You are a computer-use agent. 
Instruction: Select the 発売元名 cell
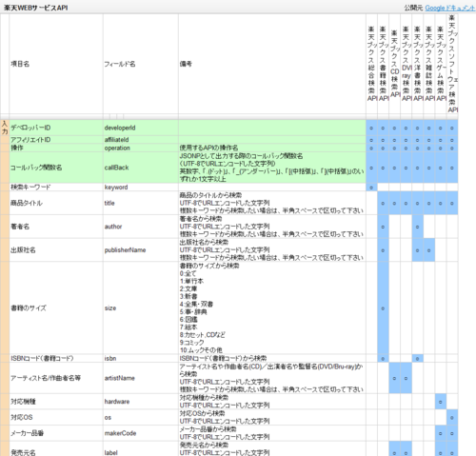[x=56, y=448]
